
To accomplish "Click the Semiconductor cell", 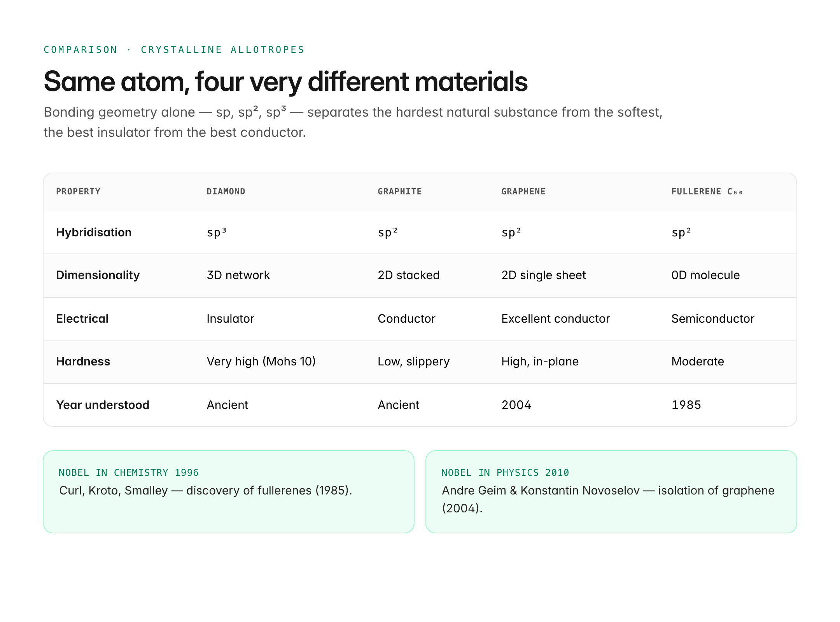I will point(712,319).
